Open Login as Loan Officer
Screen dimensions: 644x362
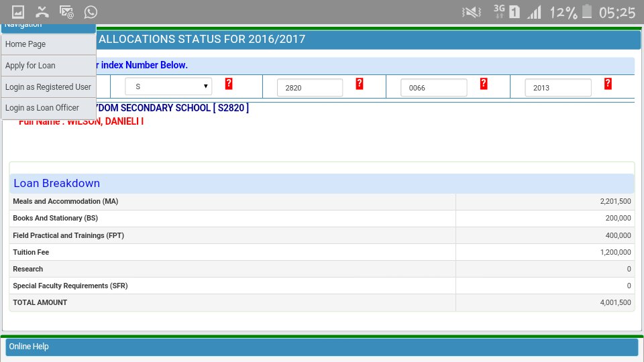pos(48,108)
